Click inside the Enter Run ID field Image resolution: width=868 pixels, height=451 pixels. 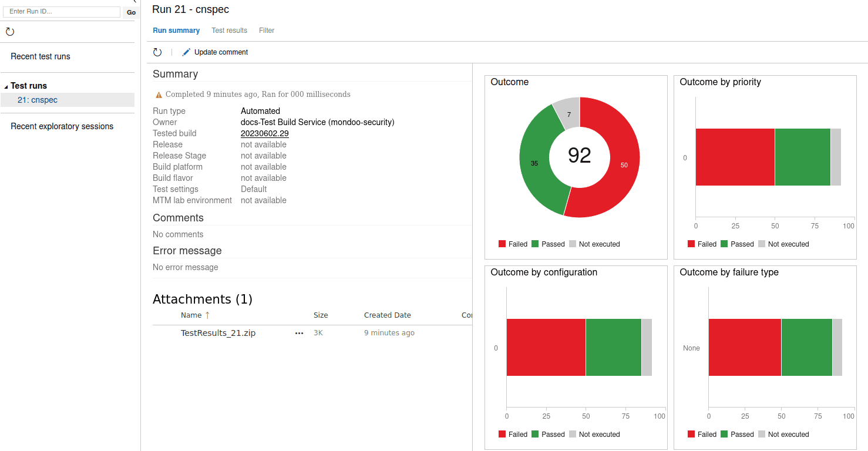[62, 12]
